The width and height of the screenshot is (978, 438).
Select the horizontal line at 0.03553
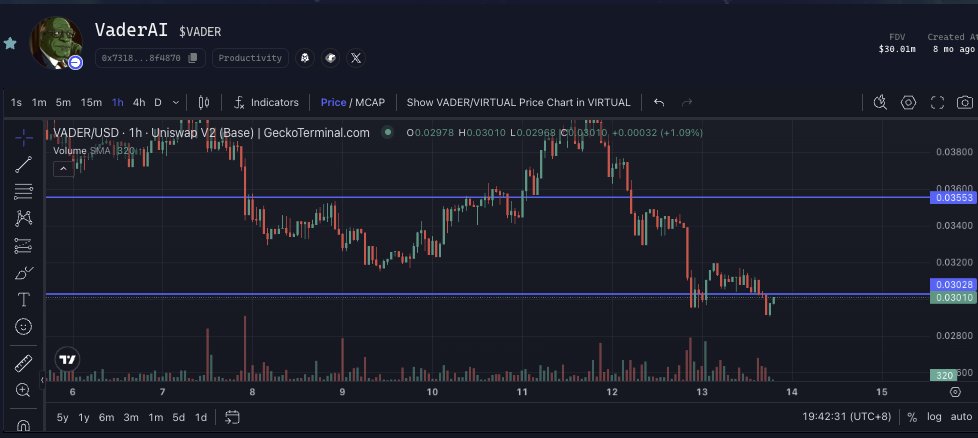click(487, 197)
